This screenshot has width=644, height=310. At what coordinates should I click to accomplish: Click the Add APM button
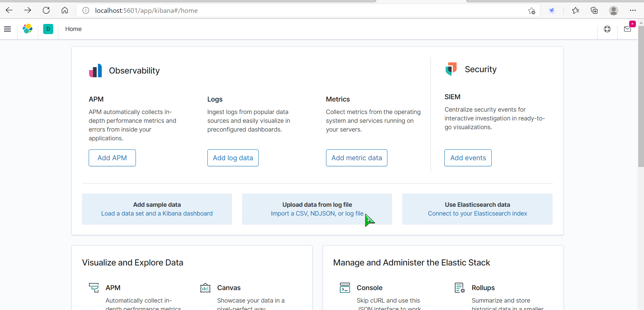[x=112, y=158]
